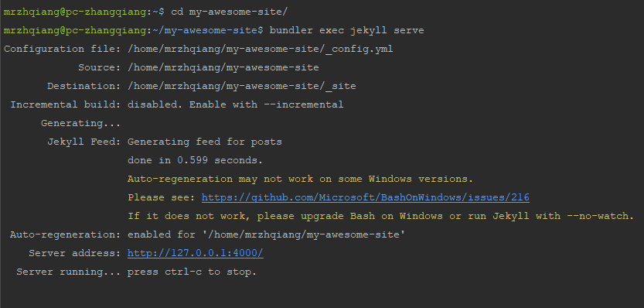Click the Destination _site path

[x=242, y=87]
